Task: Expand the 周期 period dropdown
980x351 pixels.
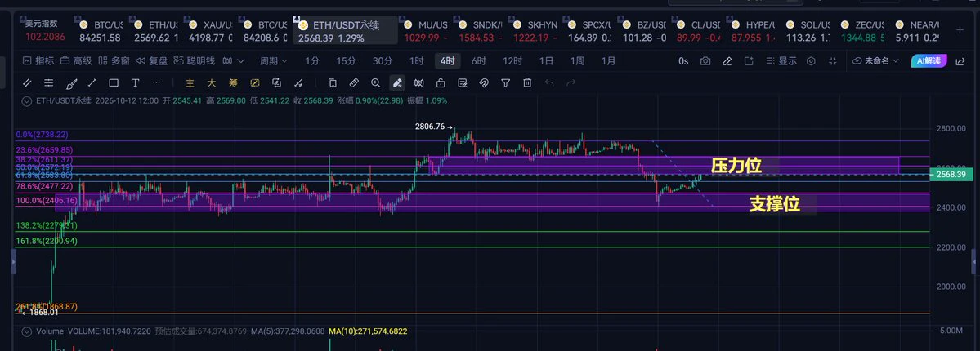Action: (x=274, y=61)
